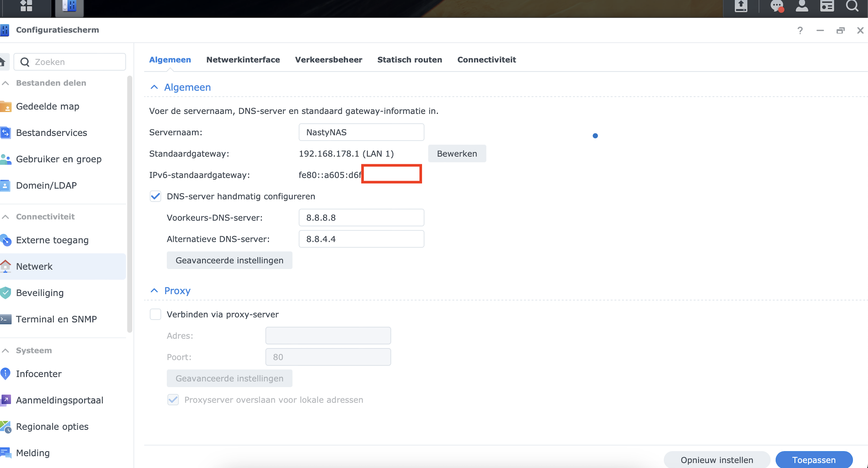
Task: Open notifications chat bubble icon
Action: [x=777, y=6]
